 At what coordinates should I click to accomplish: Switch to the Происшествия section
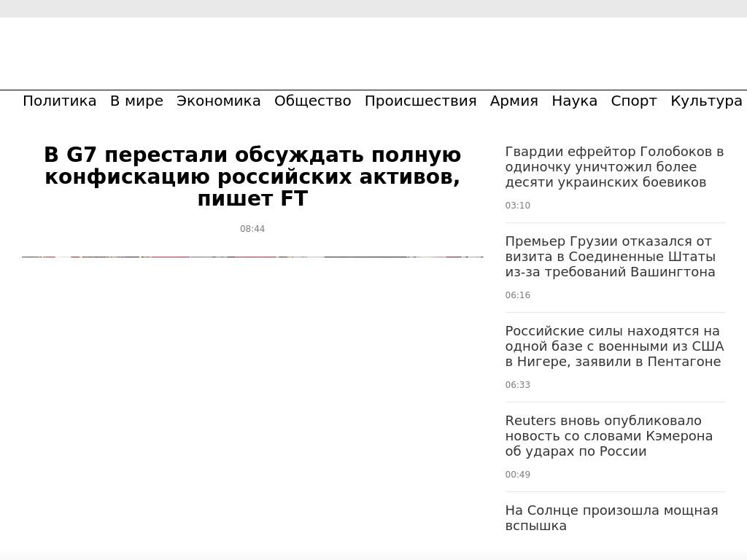pos(420,101)
